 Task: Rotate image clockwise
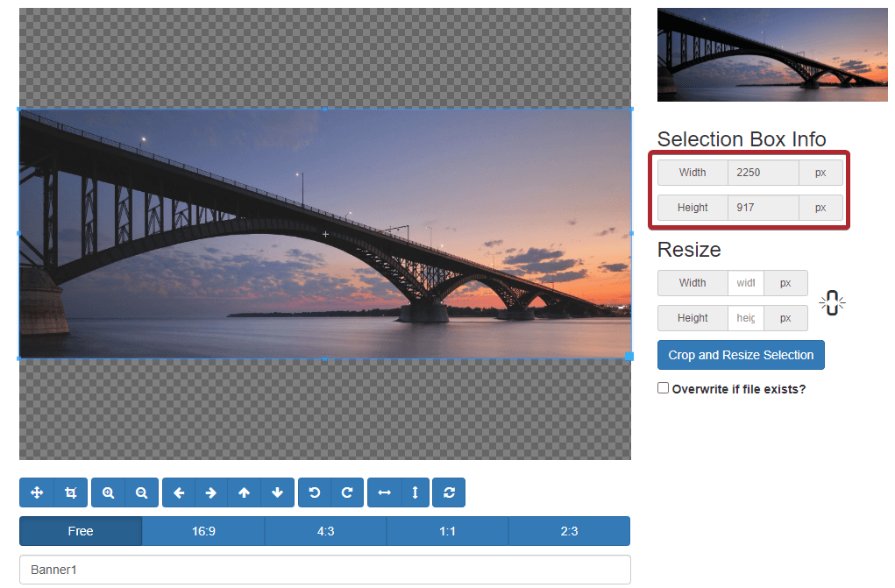point(347,492)
